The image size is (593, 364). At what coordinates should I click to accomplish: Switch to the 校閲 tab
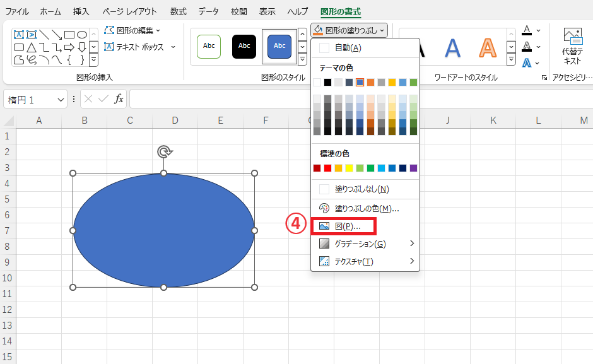(239, 12)
